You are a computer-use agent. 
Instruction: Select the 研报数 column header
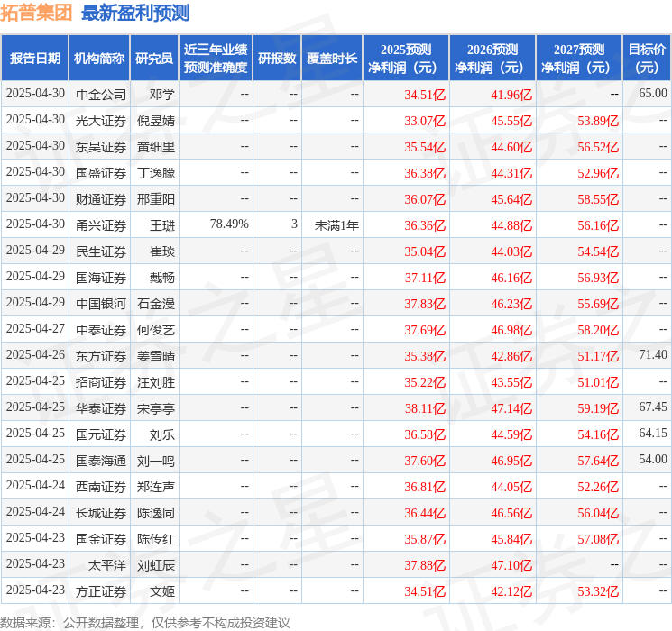coord(277,59)
